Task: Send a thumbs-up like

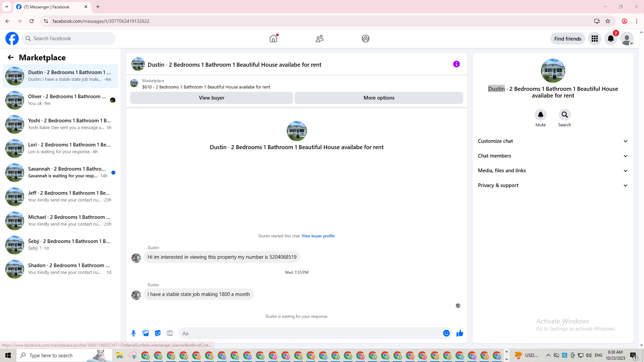Action: [x=460, y=333]
